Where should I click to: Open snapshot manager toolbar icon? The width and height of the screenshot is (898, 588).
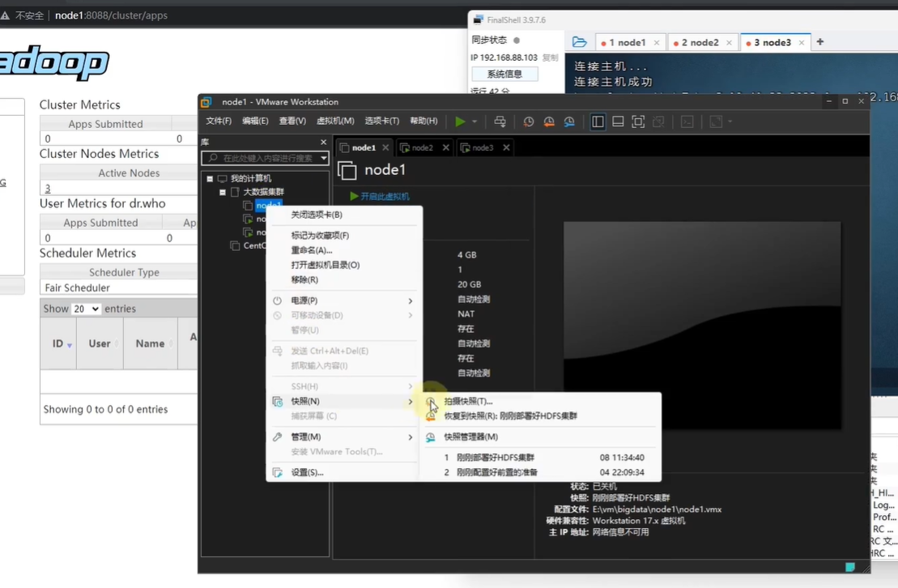(569, 121)
